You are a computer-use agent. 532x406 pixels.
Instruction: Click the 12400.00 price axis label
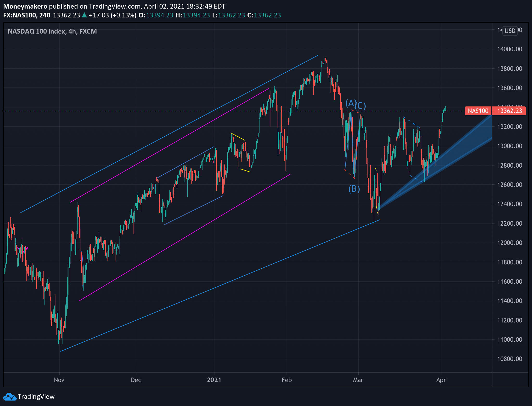pos(510,204)
